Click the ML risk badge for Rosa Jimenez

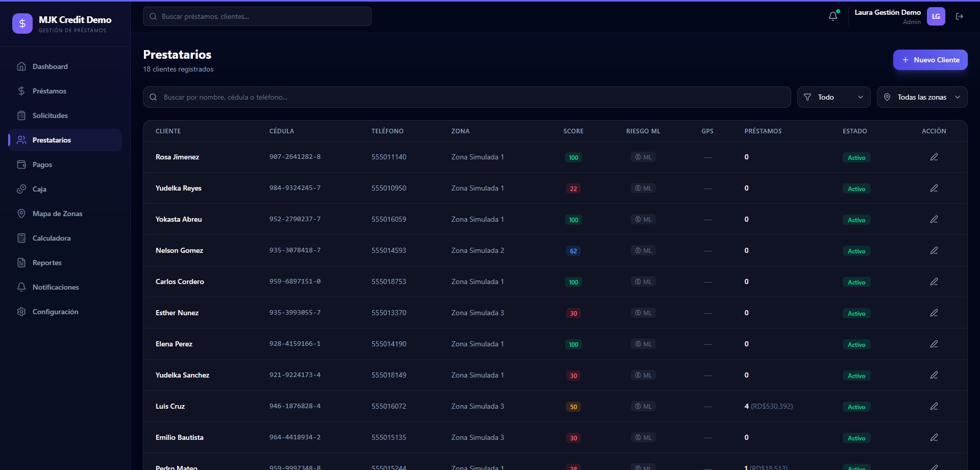[x=643, y=157]
